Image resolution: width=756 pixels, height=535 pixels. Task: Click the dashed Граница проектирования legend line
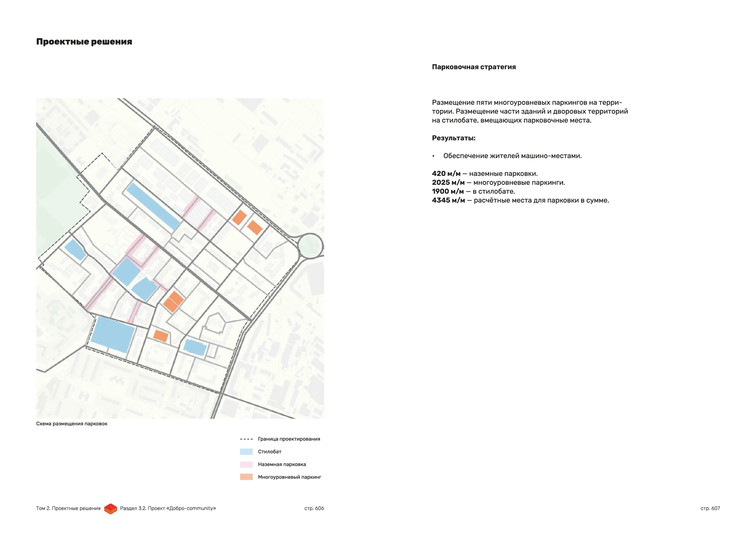coord(246,439)
